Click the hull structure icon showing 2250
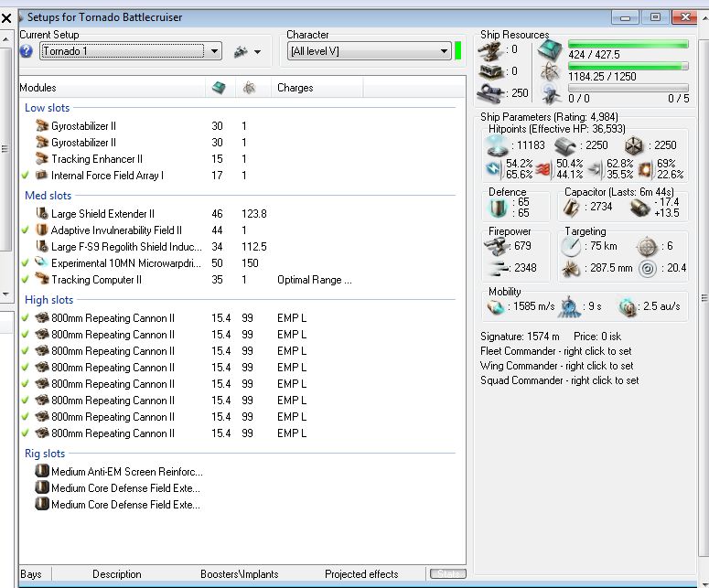 (634, 145)
